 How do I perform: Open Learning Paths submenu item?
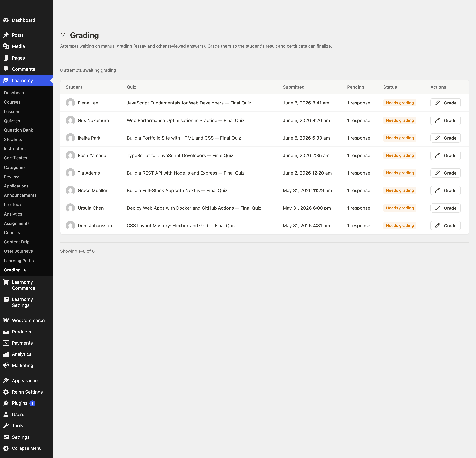point(19,261)
